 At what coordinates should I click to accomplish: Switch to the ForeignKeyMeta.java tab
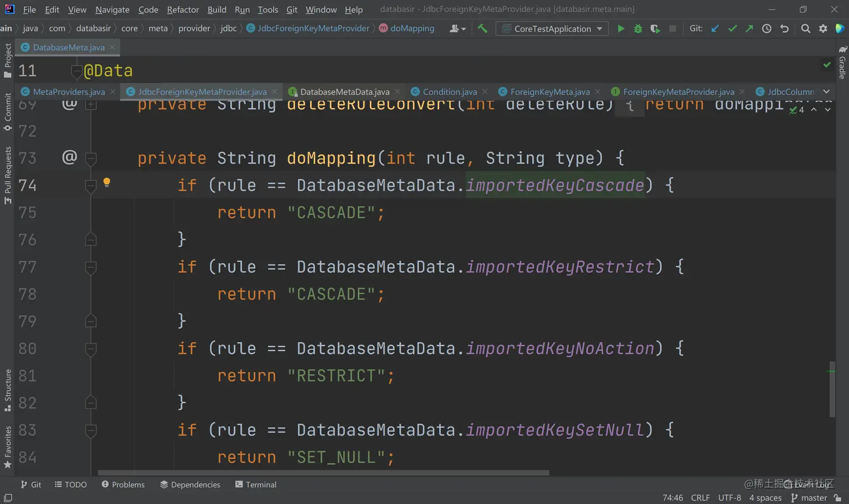(x=550, y=91)
